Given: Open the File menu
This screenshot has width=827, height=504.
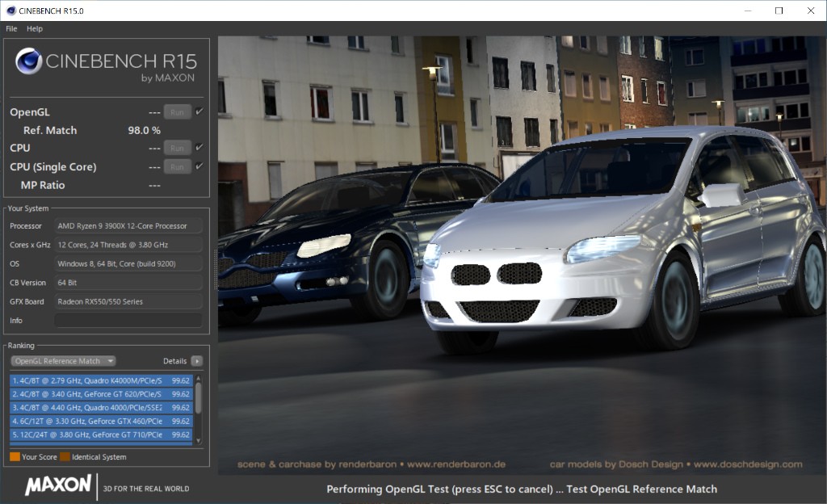Looking at the screenshot, I should (x=11, y=28).
